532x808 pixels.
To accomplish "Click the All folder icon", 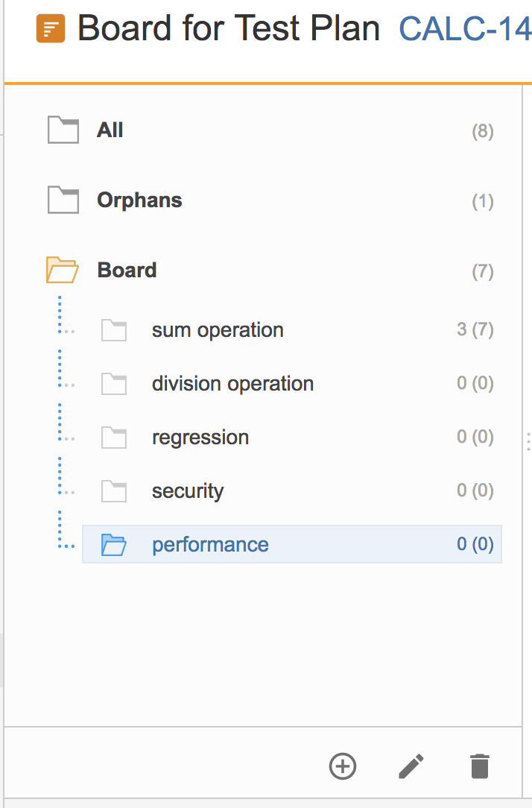I will tap(63, 130).
